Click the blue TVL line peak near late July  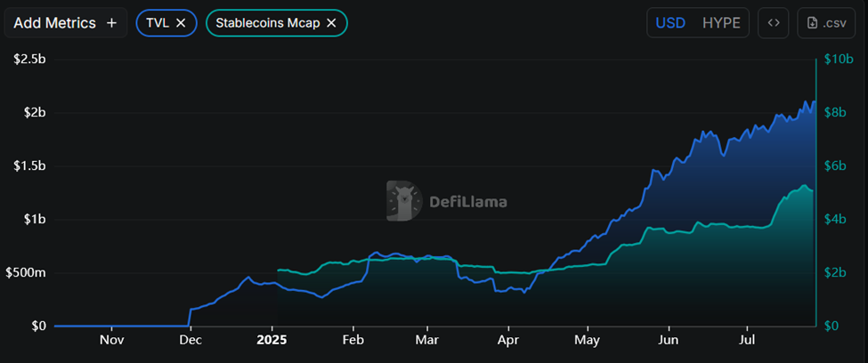pos(806,101)
